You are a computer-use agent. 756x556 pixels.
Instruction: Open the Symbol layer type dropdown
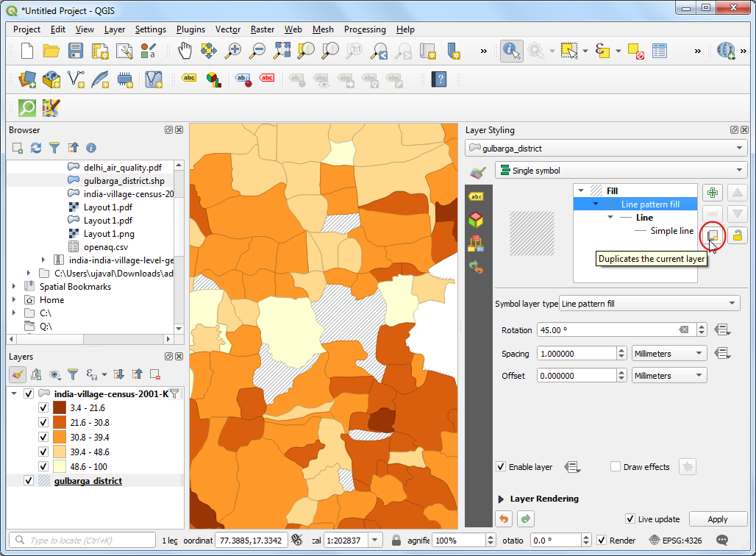click(649, 304)
